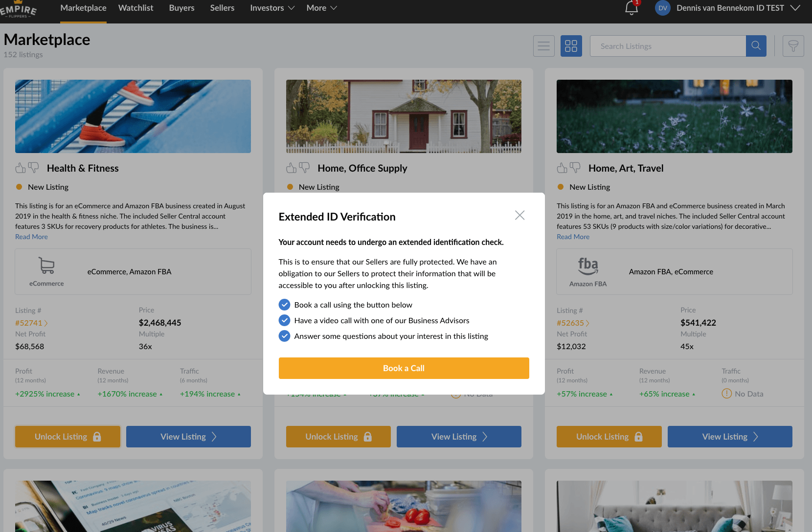The image size is (812, 532).
Task: Click the No Data warning icon
Action: point(726,394)
